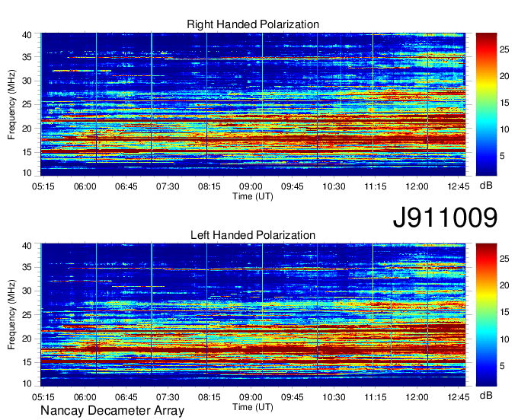This screenshot has height=420, width=518.
Task: Click the "11:15" time tick under Left Handed plot
Action: (x=376, y=397)
